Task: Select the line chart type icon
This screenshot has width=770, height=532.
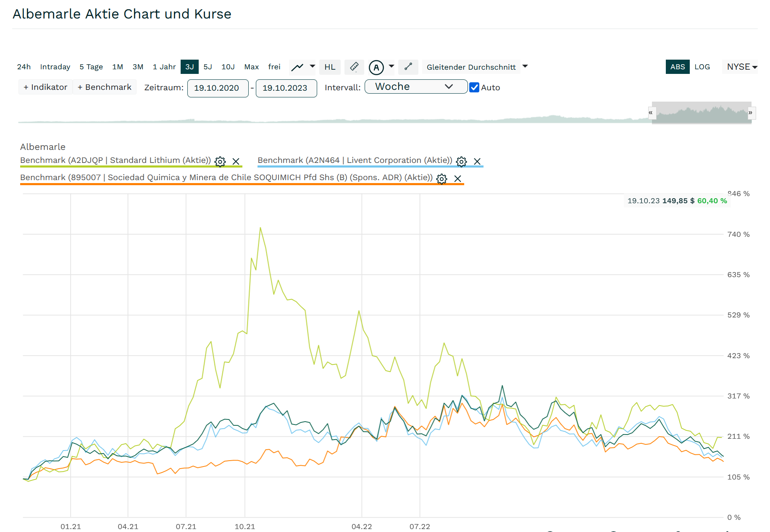Action: click(297, 67)
